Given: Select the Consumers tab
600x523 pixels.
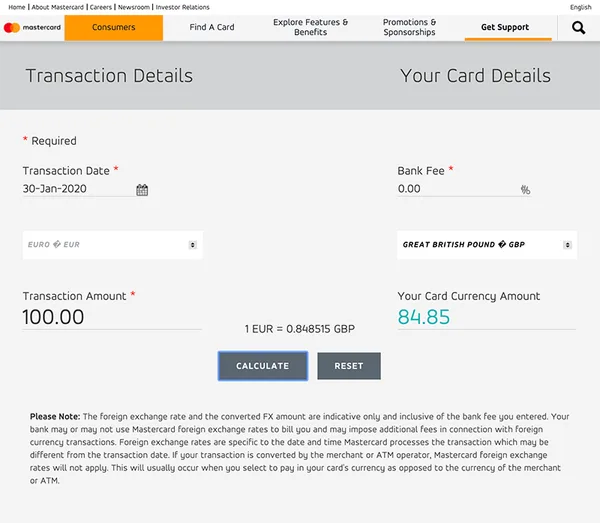Looking at the screenshot, I should pyautogui.click(x=113, y=28).
